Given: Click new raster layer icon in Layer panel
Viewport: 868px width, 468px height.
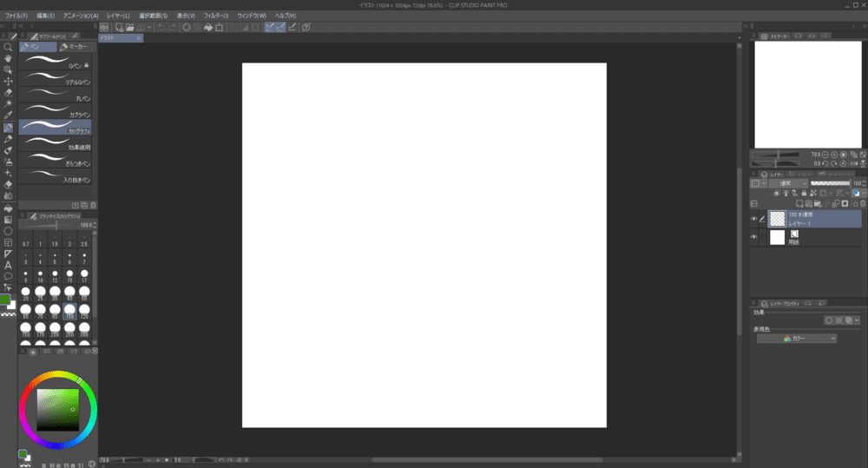Looking at the screenshot, I should tap(799, 204).
